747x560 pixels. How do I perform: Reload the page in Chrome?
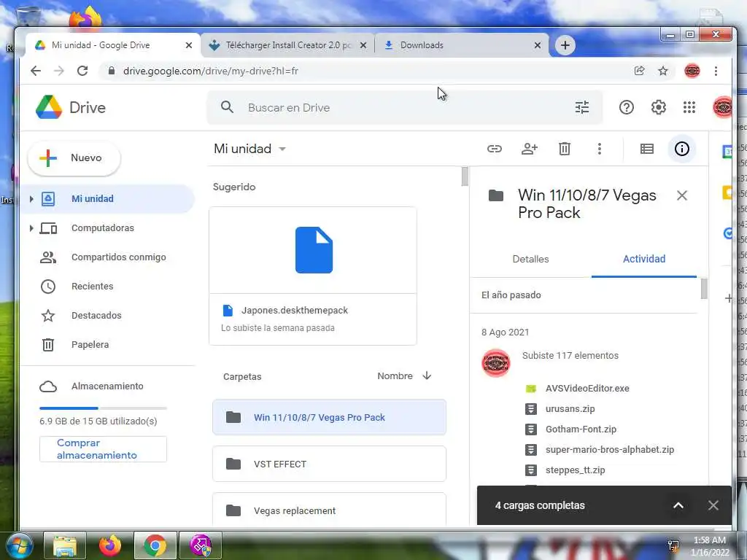[82, 71]
